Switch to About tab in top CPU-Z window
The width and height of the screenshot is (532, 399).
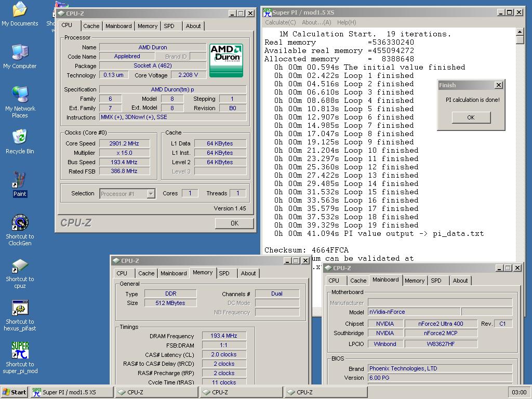pos(193,26)
